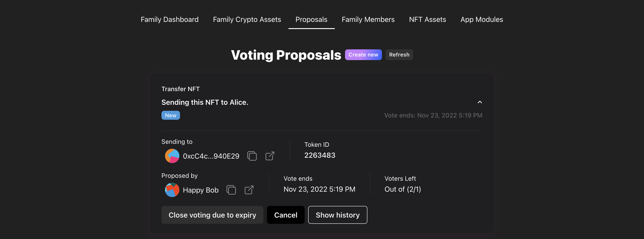Show history of the proposal
644x239 pixels.
[337, 215]
